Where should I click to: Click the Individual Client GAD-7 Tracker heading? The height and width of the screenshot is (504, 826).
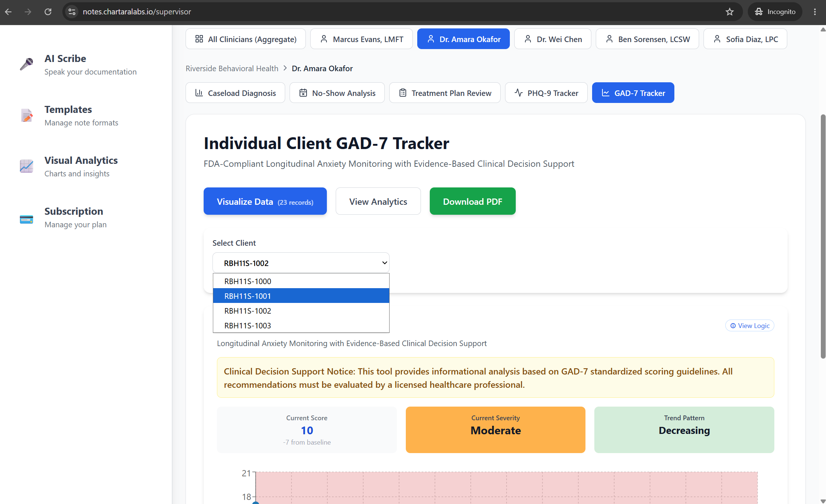[326, 143]
